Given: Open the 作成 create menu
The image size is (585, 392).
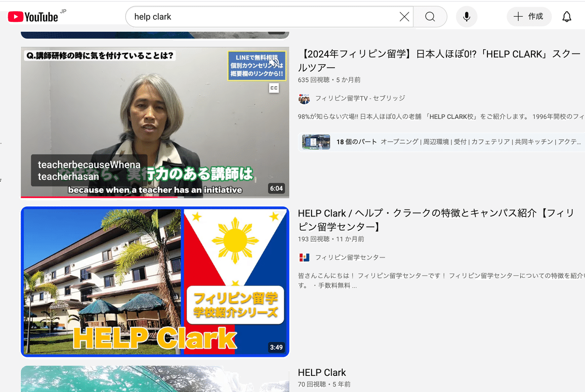Looking at the screenshot, I should point(529,16).
